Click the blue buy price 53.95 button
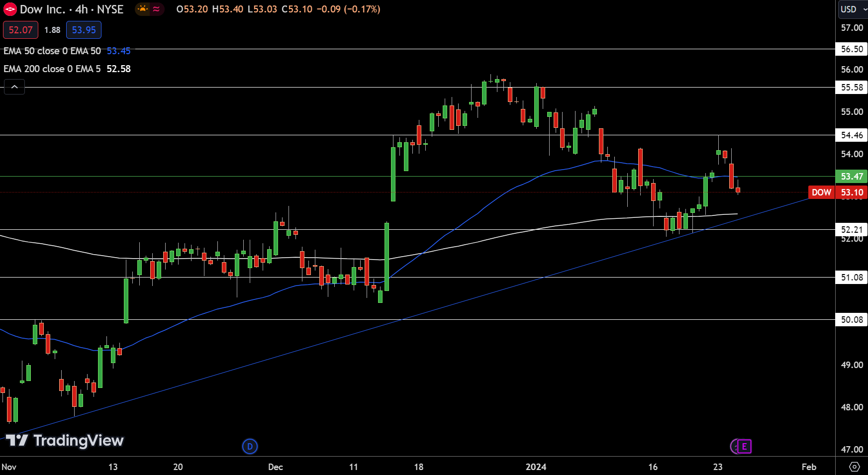868x475 pixels. tap(84, 30)
